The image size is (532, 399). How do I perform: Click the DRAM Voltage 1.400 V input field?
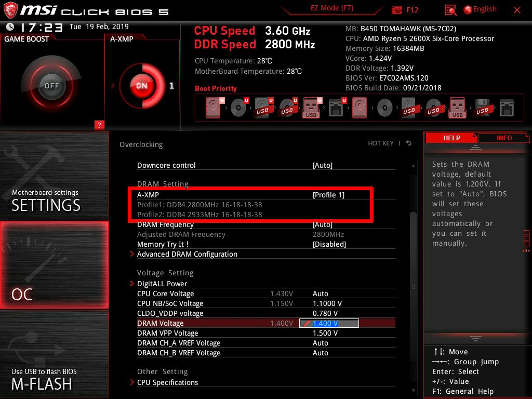point(329,323)
